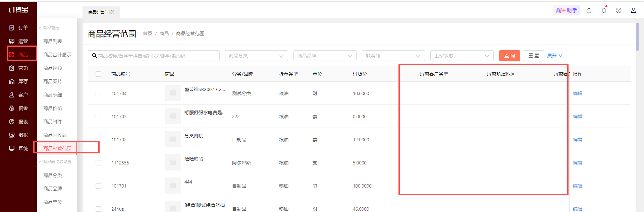The height and width of the screenshot is (212, 644).
Task: Click 商品 in breadcrumb
Action: 164,33
